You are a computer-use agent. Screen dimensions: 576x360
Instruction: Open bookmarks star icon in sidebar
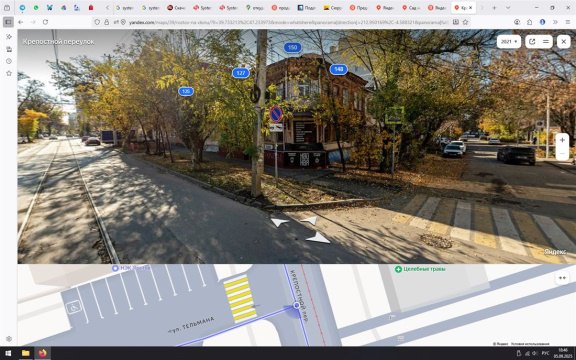point(9,73)
